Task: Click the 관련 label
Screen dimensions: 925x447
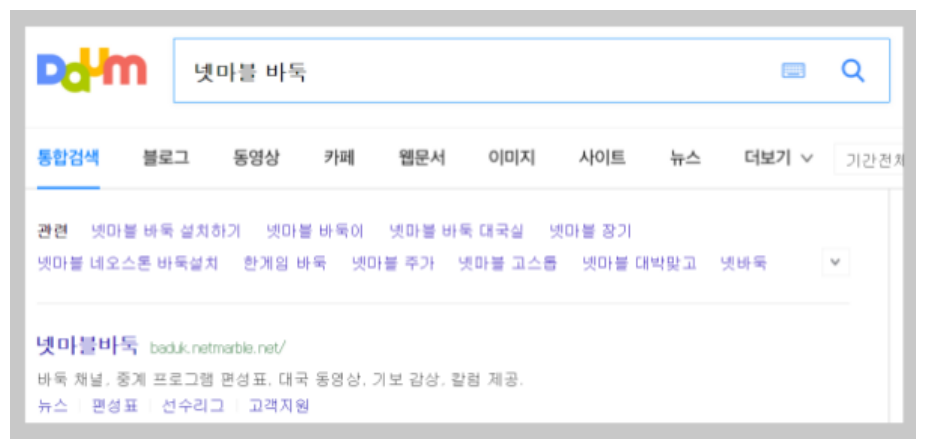Action: tap(53, 231)
